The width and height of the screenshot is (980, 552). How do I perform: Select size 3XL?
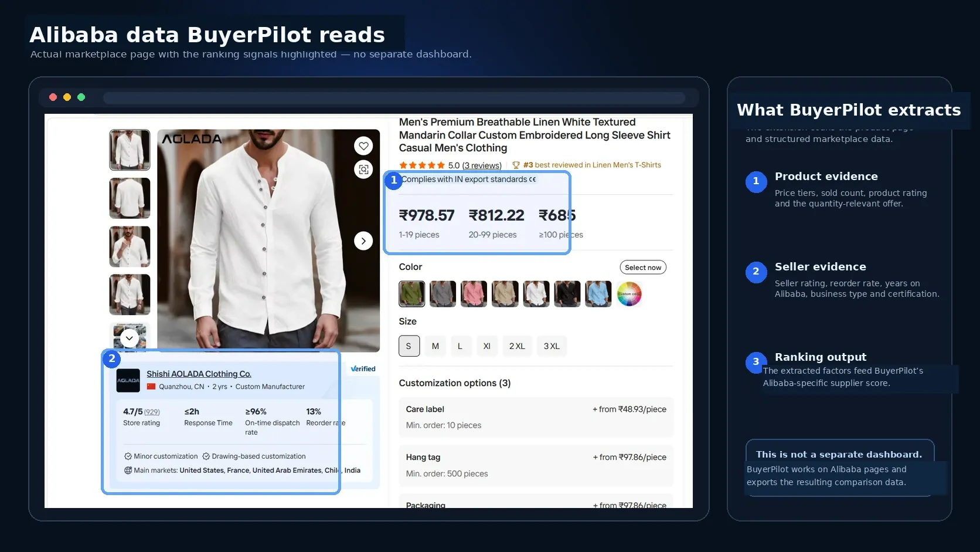552,346
